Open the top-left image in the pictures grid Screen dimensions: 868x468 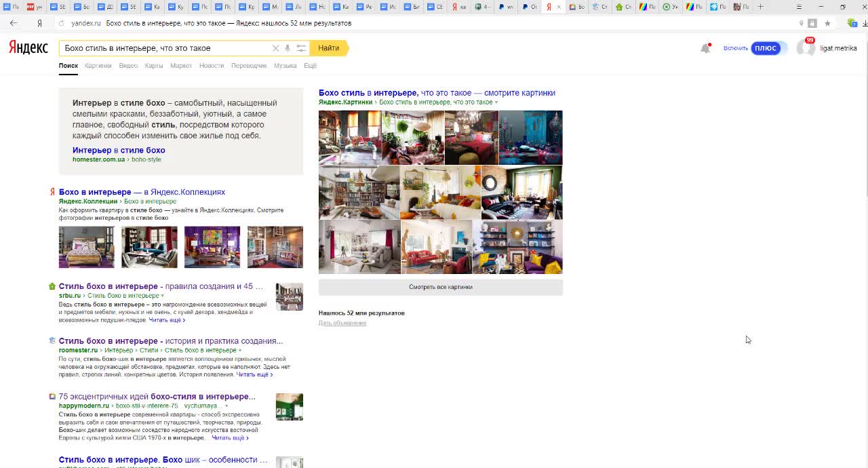point(350,138)
